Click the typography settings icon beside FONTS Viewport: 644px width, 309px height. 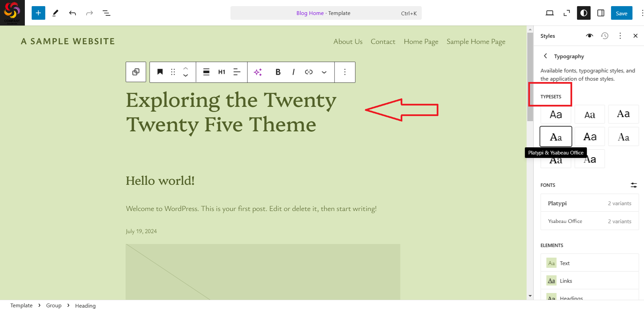point(634,185)
